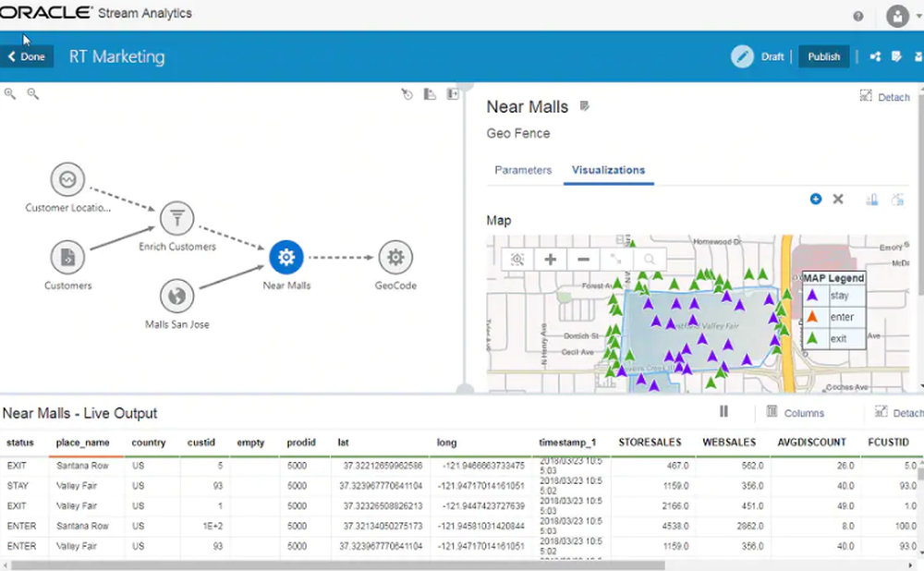The width and height of the screenshot is (924, 571).
Task: Click the STAY status cell
Action: (18, 486)
